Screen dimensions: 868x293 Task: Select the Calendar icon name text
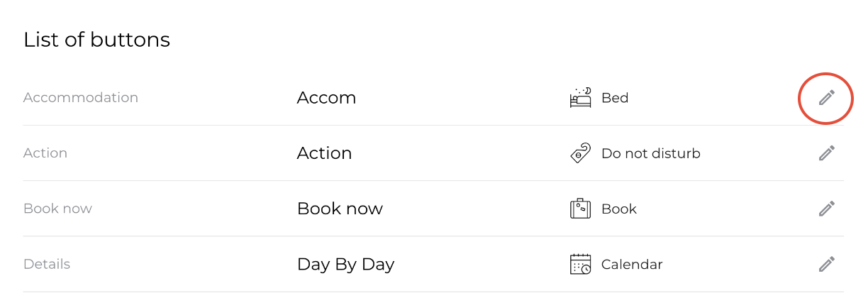631,265
